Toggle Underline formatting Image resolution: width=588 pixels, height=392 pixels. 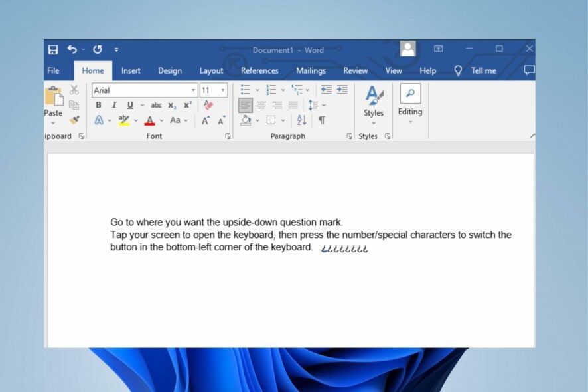coord(130,105)
